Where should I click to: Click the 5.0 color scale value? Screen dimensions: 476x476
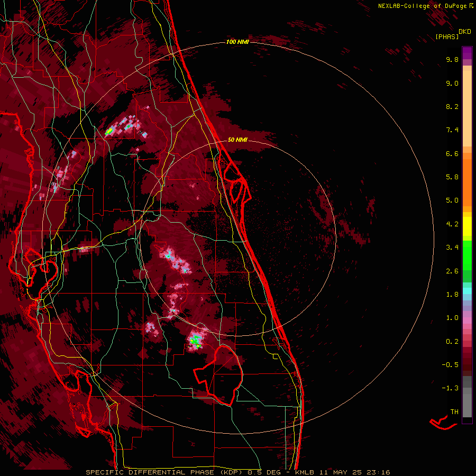tap(452, 200)
